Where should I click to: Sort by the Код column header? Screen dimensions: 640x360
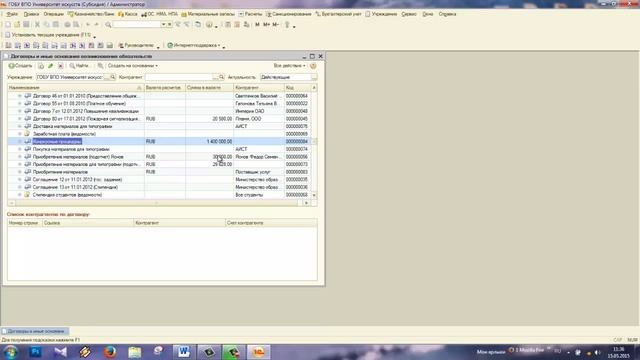297,88
